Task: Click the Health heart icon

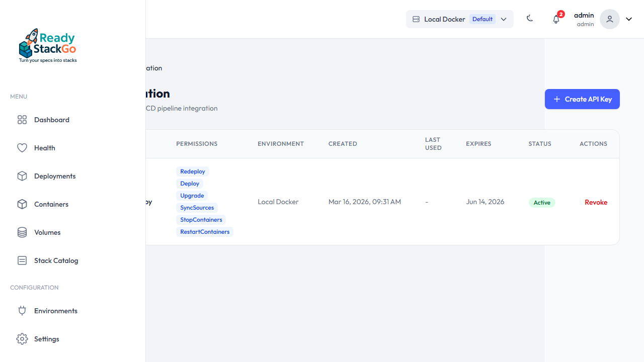Action: point(22,148)
